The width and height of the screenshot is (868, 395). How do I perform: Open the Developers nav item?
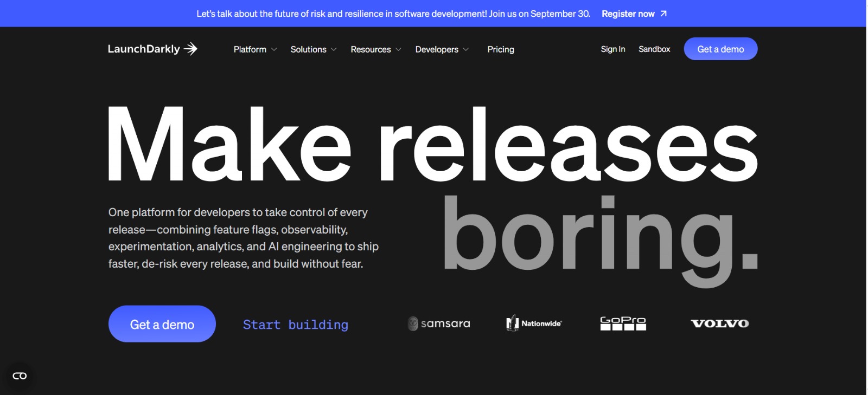437,49
